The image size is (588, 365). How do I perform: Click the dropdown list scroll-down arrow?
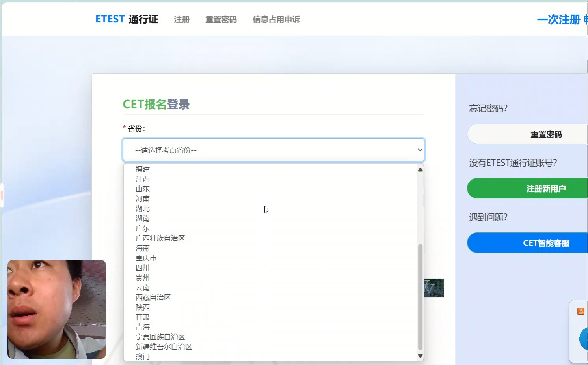pos(420,356)
